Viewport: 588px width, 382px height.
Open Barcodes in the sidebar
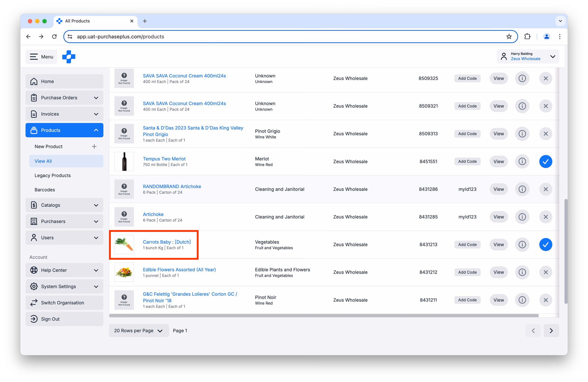[x=45, y=190]
